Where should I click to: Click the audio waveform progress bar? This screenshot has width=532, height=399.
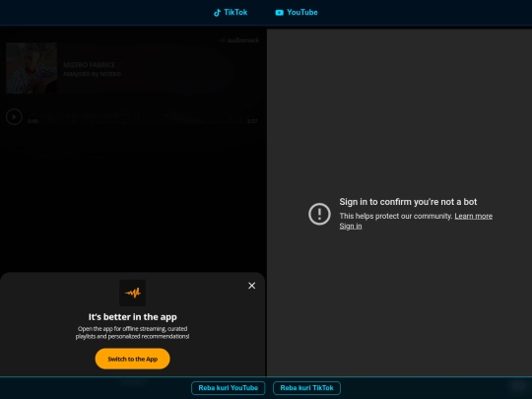143,117
